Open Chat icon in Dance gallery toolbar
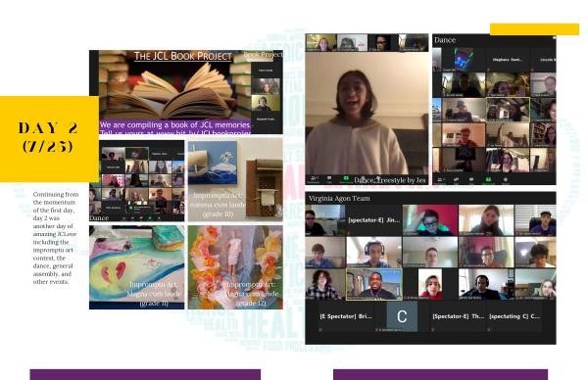 [471, 179]
